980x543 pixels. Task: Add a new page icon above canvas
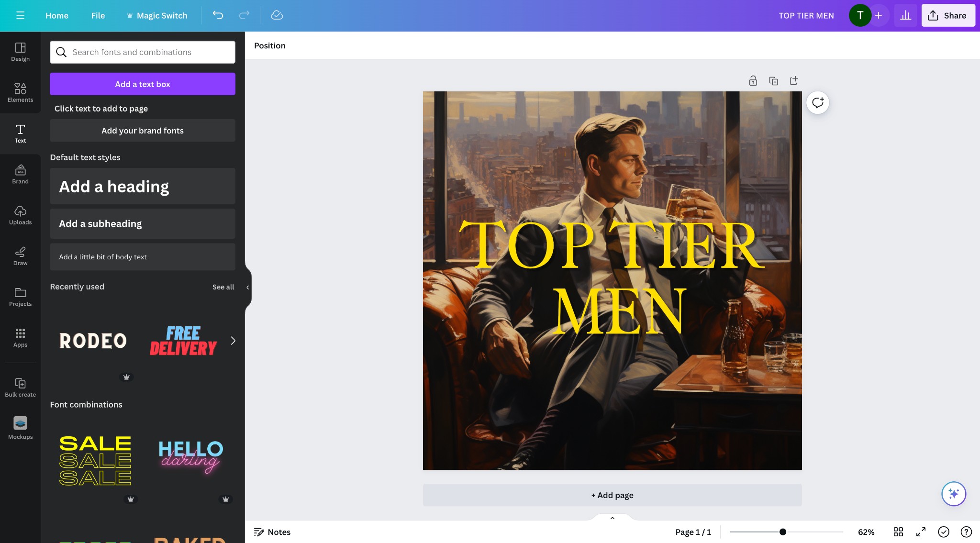(794, 81)
